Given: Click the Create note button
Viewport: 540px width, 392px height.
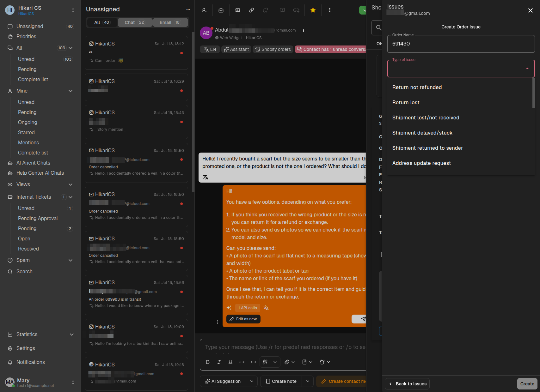Looking at the screenshot, I should [281, 381].
